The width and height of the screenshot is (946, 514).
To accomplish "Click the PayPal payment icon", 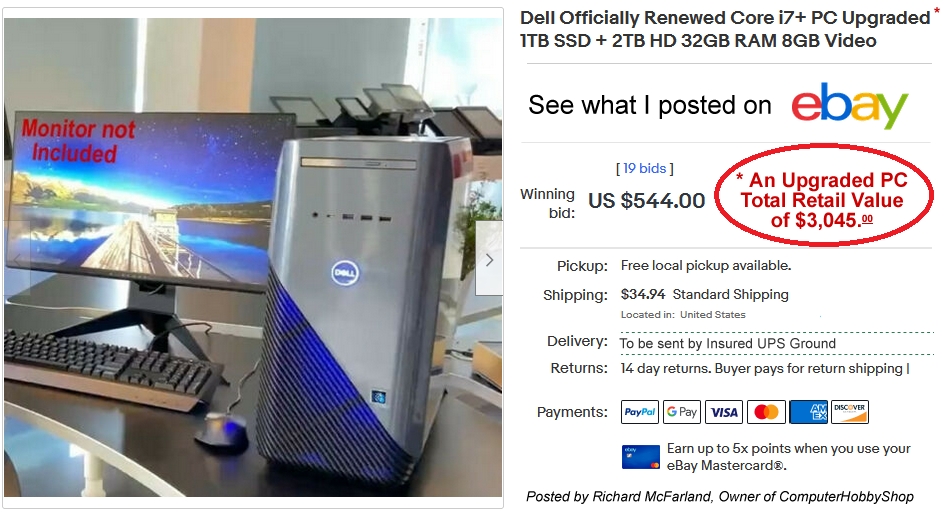I will pyautogui.click(x=640, y=412).
